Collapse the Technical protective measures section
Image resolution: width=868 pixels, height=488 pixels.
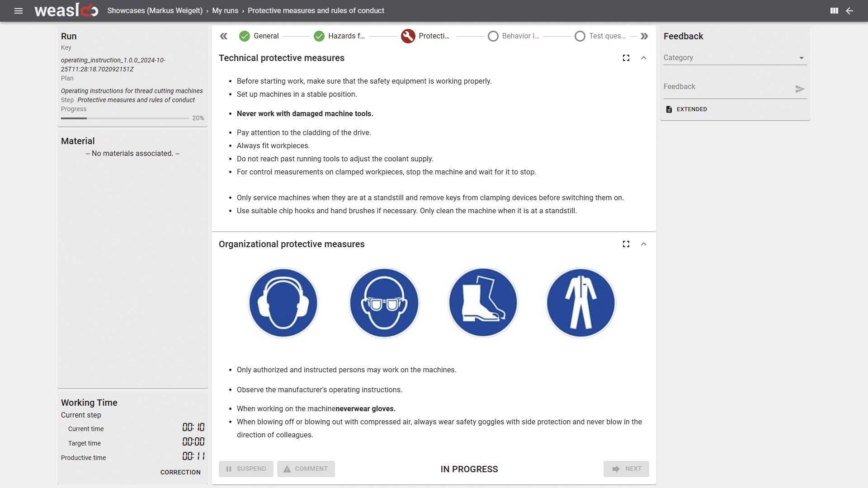[x=644, y=58]
